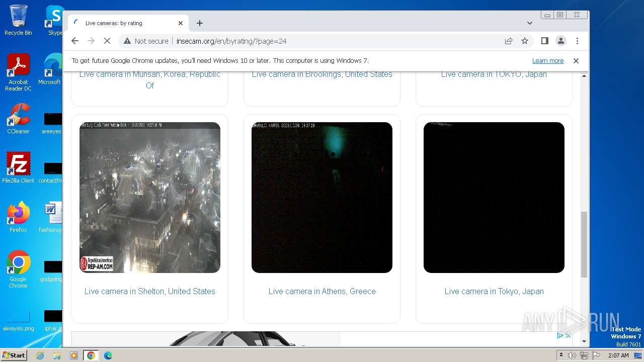Open the Chrome profile menu
Image resolution: width=644 pixels, height=362 pixels.
pos(561,41)
